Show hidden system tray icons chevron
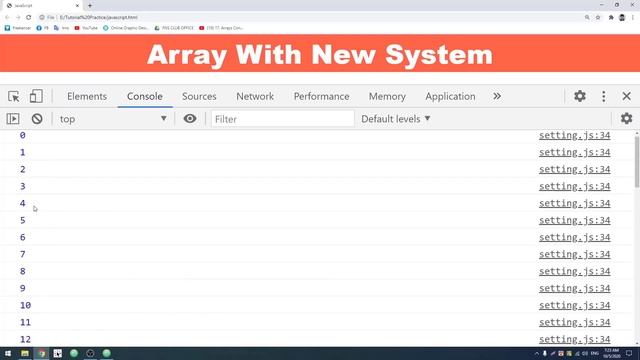This screenshot has width=640, height=360. click(537, 353)
